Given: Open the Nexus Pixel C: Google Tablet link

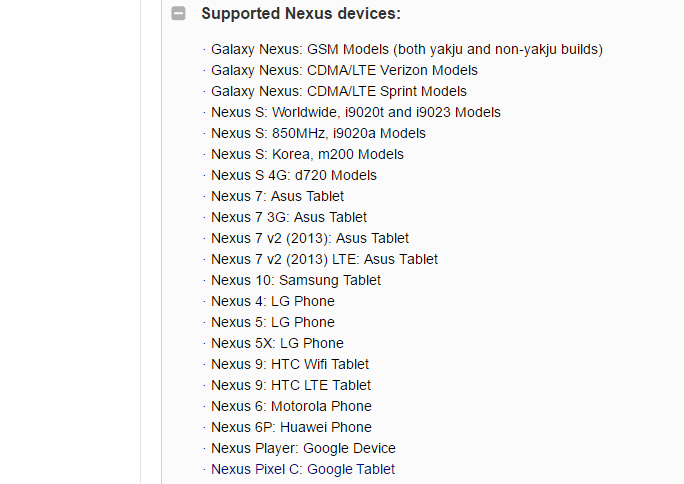Looking at the screenshot, I should 303,469.
